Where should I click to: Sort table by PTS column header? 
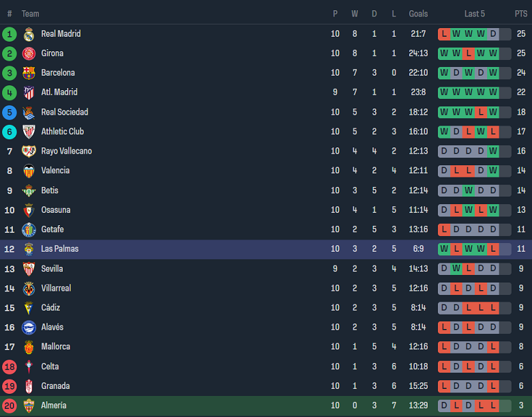coord(520,14)
